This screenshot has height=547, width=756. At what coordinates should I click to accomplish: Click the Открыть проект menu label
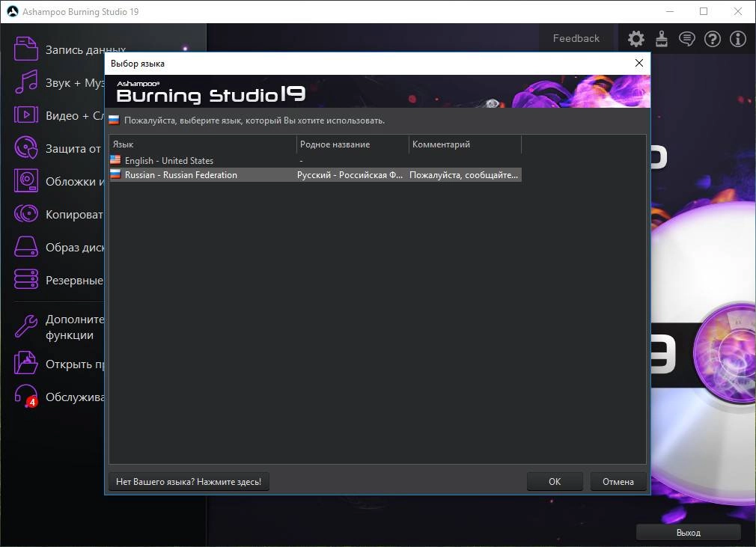point(75,364)
